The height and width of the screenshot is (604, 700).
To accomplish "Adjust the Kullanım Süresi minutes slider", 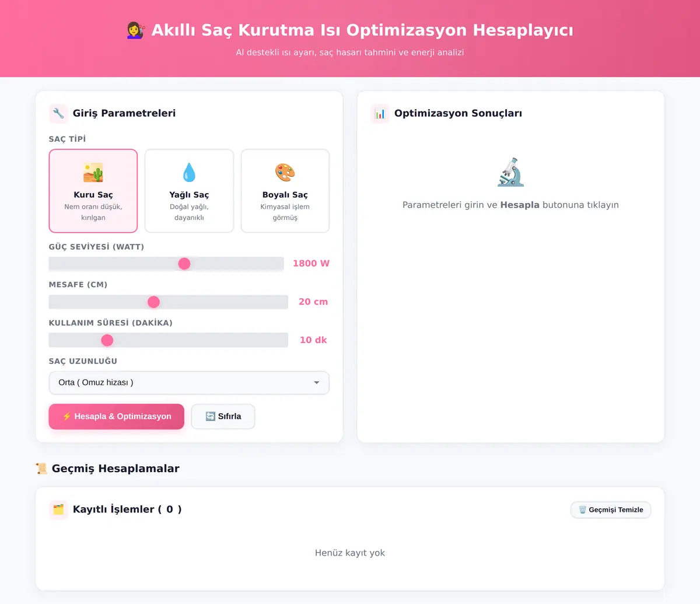I will click(169, 340).
